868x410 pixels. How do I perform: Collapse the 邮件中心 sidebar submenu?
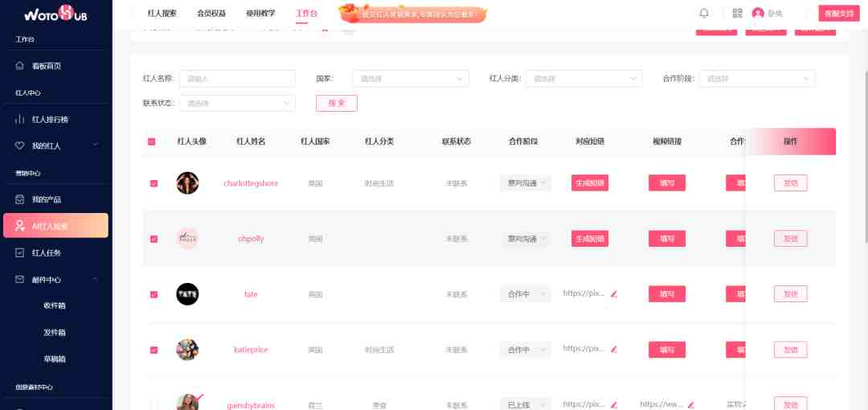[95, 279]
